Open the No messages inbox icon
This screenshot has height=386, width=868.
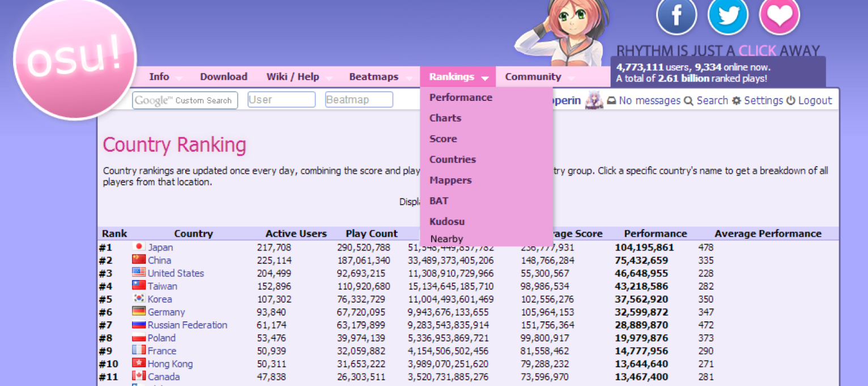(611, 101)
